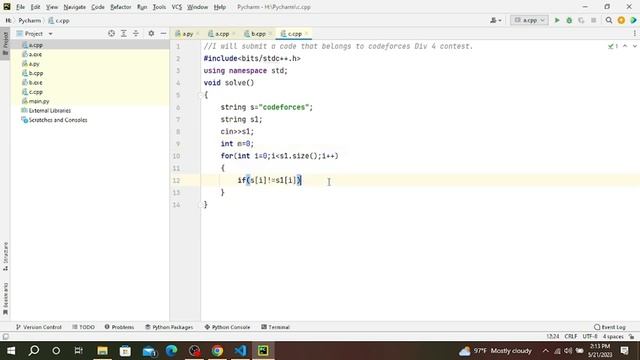Open the Tools menu
Viewport: 640px width, 360px height.
159,7
